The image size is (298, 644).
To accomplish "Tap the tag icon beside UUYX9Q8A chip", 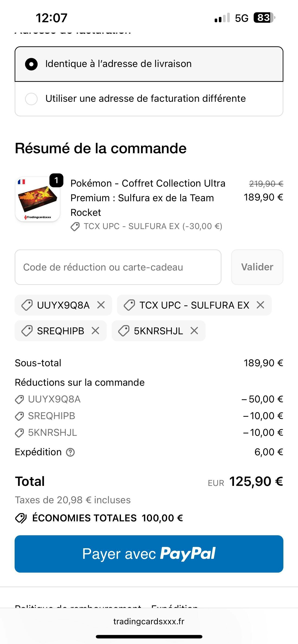I will pyautogui.click(x=27, y=305).
